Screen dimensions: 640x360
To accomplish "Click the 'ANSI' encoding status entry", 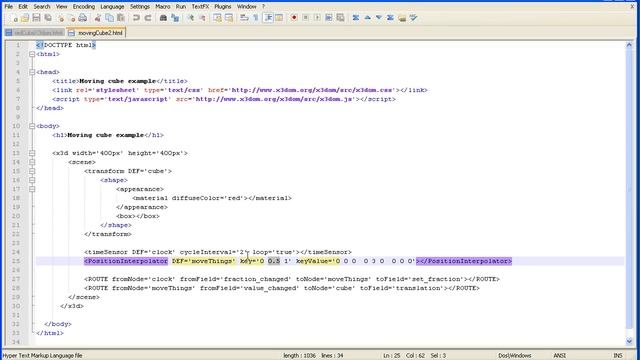I will pos(560,356).
